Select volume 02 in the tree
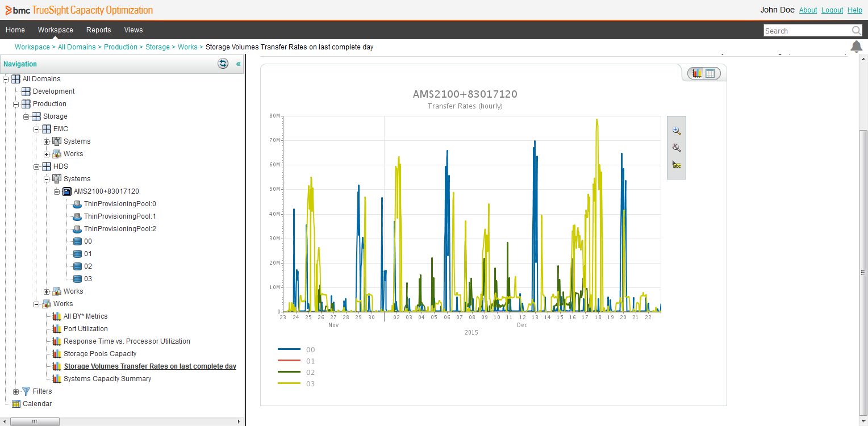Screen dimensions: 868x426 (88, 266)
